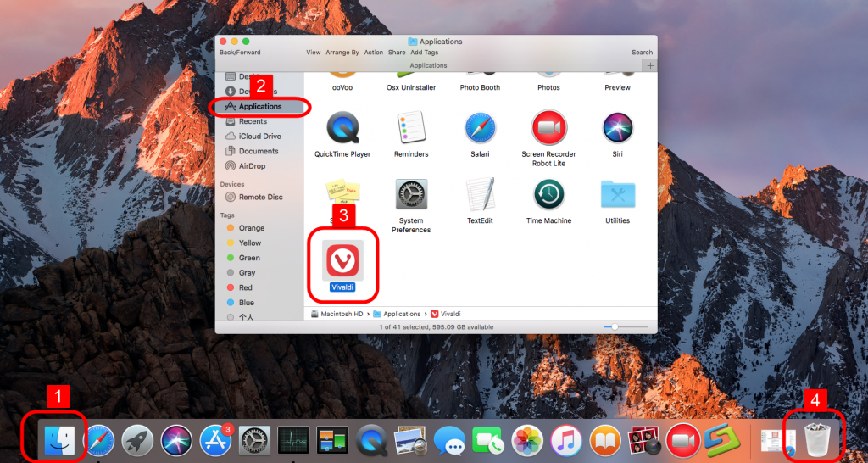Click Macintosh HD in the path bar
Screen dimensions: 868x463
339,314
